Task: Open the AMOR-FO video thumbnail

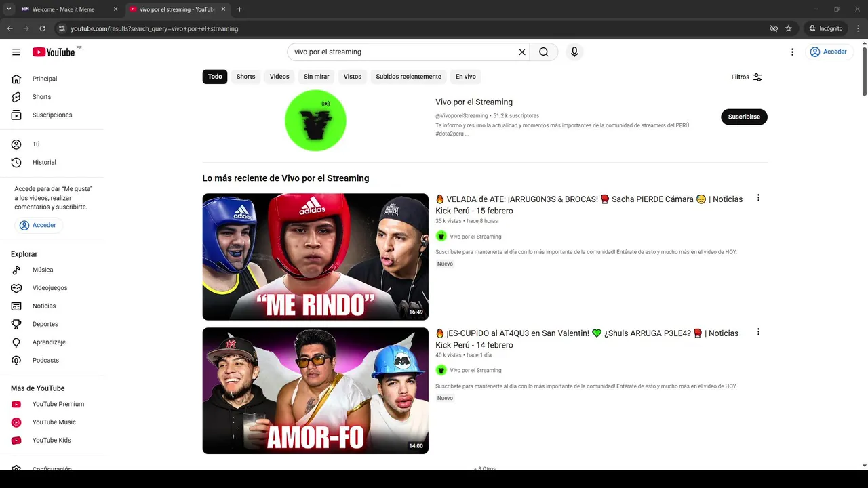Action: point(315,391)
